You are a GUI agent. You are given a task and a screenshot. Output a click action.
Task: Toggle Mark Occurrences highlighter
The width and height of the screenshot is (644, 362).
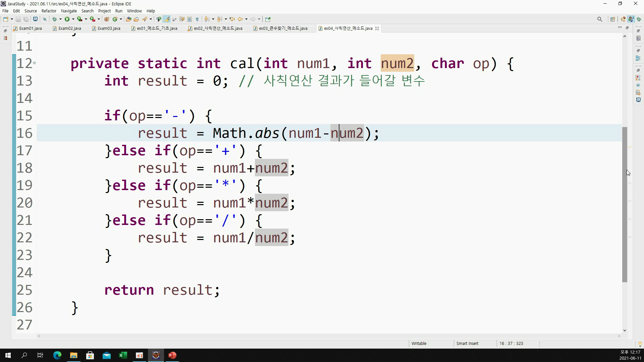coord(167,19)
